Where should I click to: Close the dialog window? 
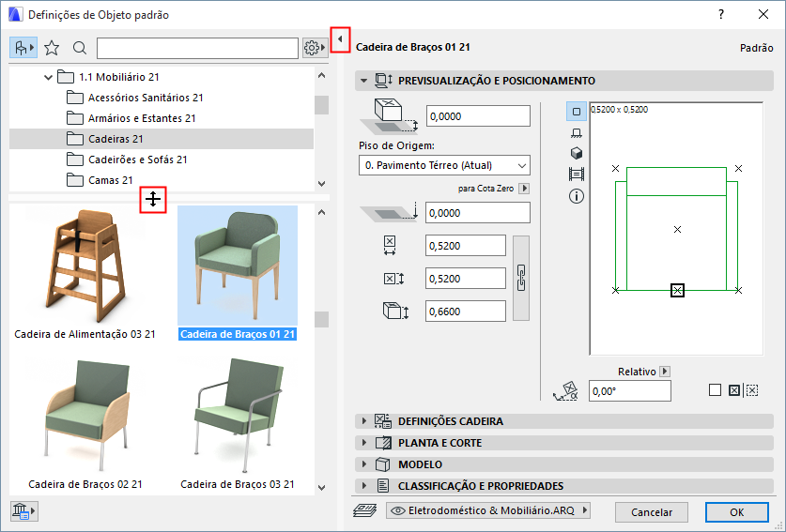point(763,14)
